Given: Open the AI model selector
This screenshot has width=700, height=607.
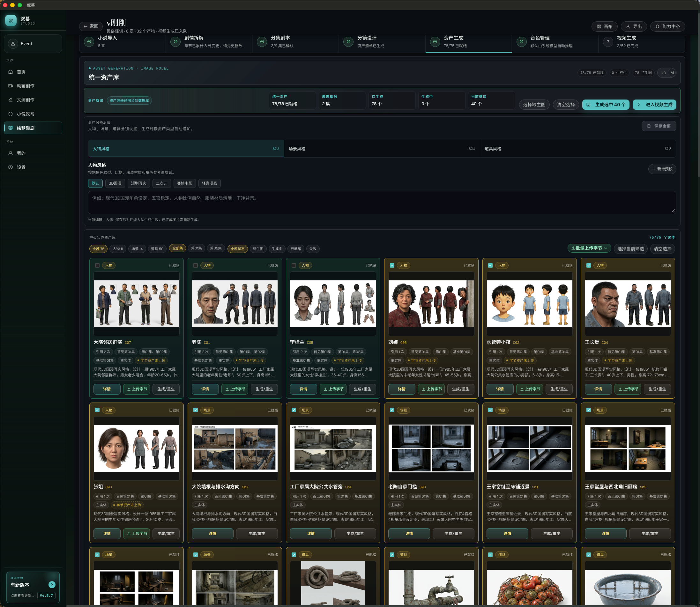Looking at the screenshot, I should (x=667, y=73).
